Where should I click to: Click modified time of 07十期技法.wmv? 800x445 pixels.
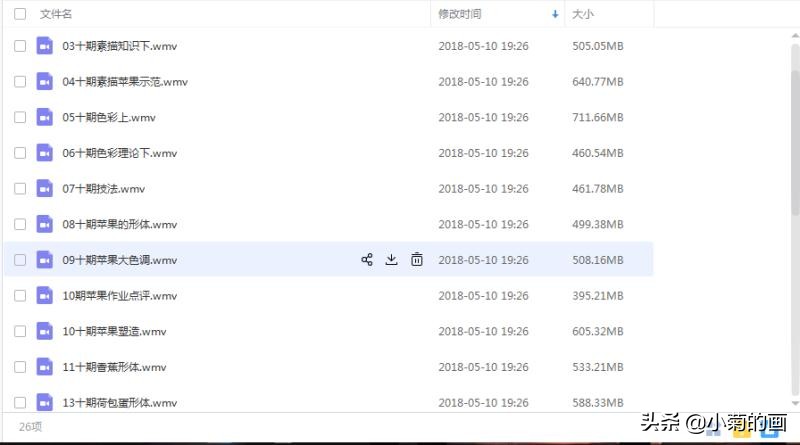coord(483,189)
